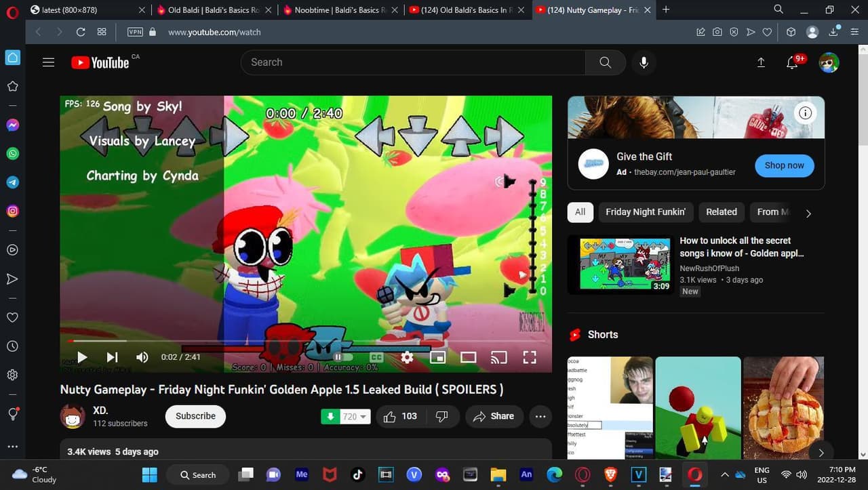Mute the video volume
Viewport: 868px width, 490px height.
142,357
